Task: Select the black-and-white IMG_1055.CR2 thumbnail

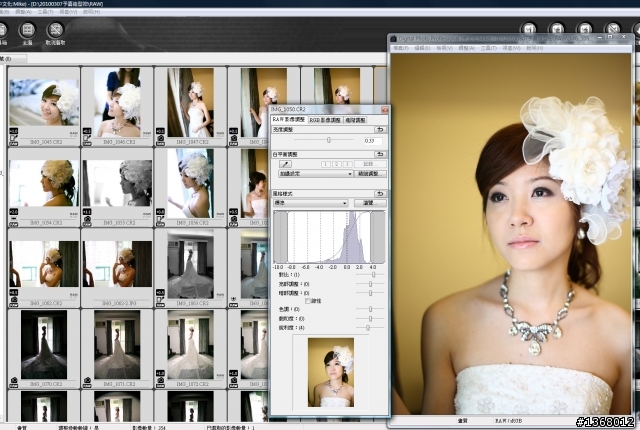Action: tap(117, 183)
